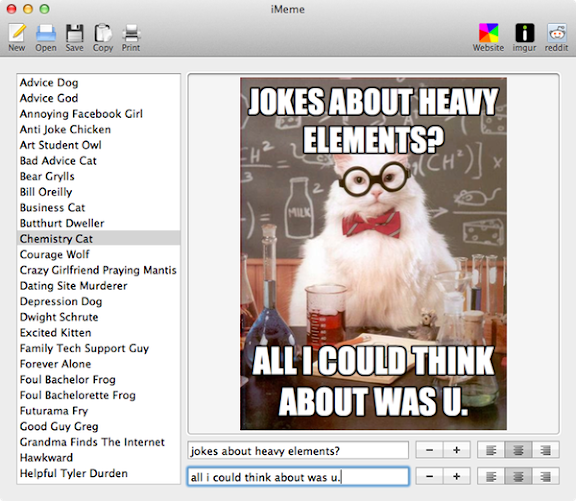576x501 pixels.
Task: Increase bottom text size with plus
Action: (457, 476)
